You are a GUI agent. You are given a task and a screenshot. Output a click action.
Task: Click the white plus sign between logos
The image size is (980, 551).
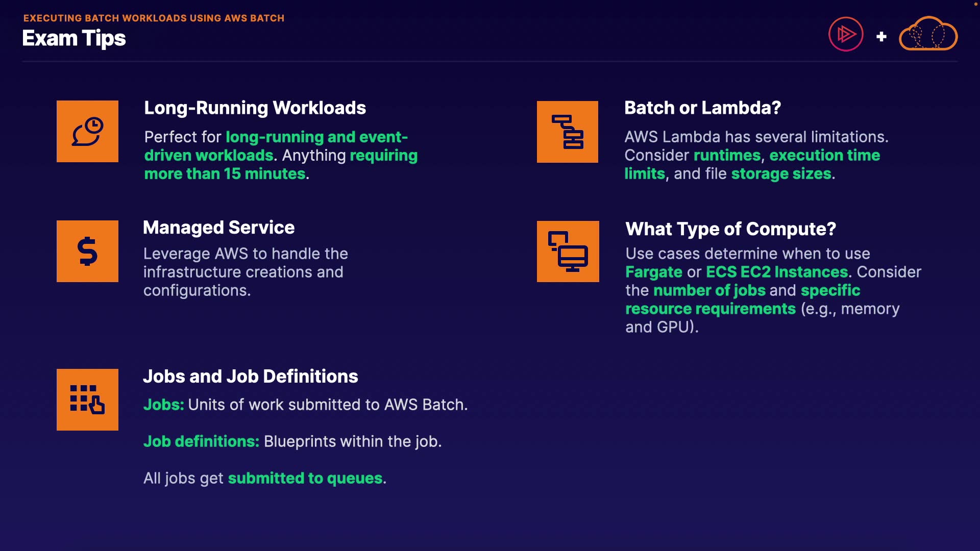pyautogui.click(x=881, y=37)
